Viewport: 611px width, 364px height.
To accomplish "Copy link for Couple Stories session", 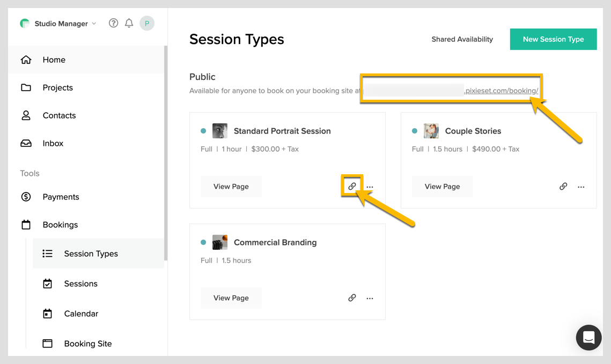I will [x=563, y=187].
